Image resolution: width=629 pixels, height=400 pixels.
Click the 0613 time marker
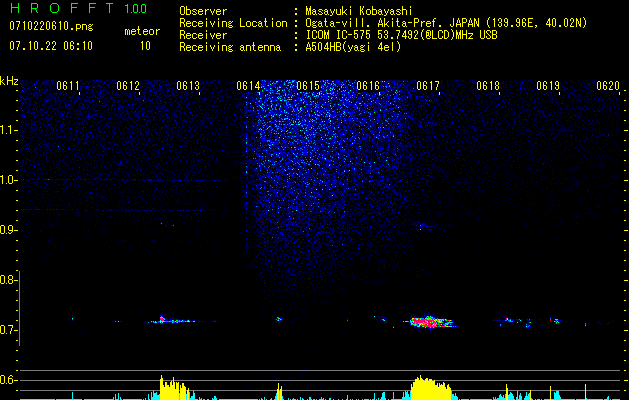coord(188,86)
